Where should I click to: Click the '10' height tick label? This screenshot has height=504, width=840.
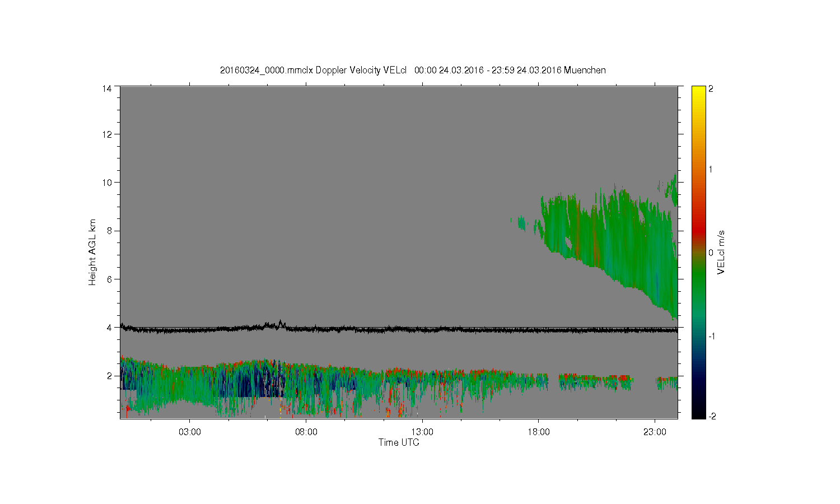[x=107, y=183]
